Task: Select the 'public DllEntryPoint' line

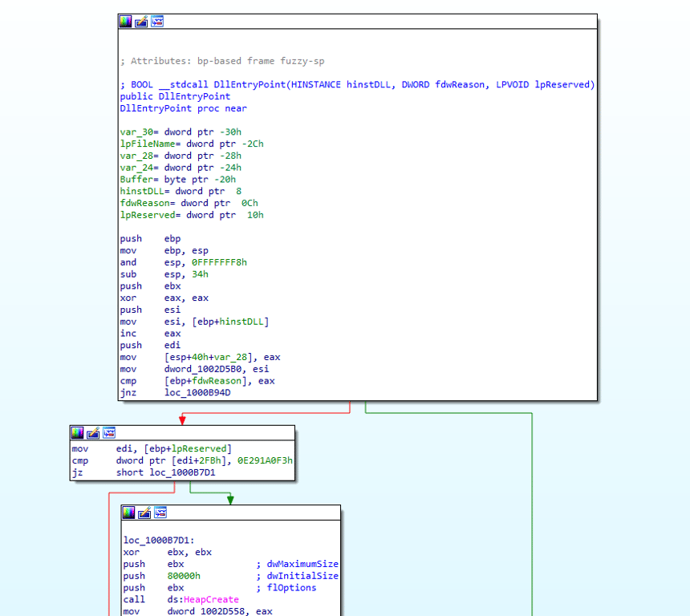Action: click(x=175, y=96)
